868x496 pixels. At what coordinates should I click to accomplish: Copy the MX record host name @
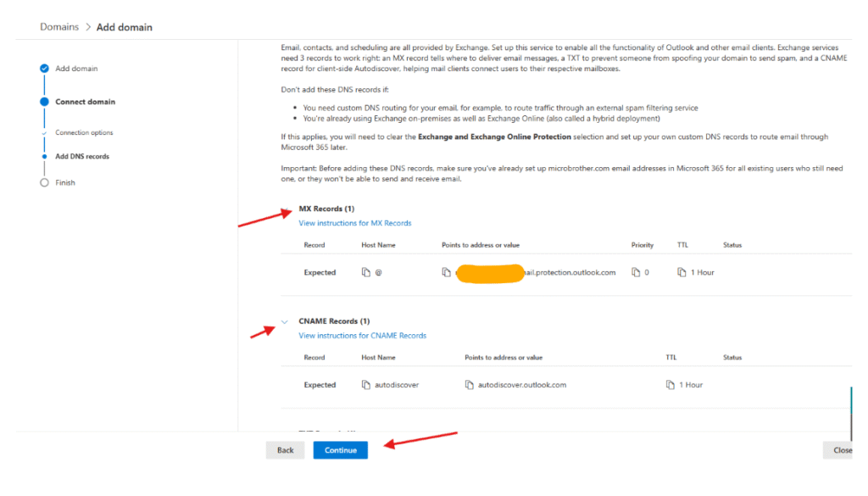tap(366, 272)
